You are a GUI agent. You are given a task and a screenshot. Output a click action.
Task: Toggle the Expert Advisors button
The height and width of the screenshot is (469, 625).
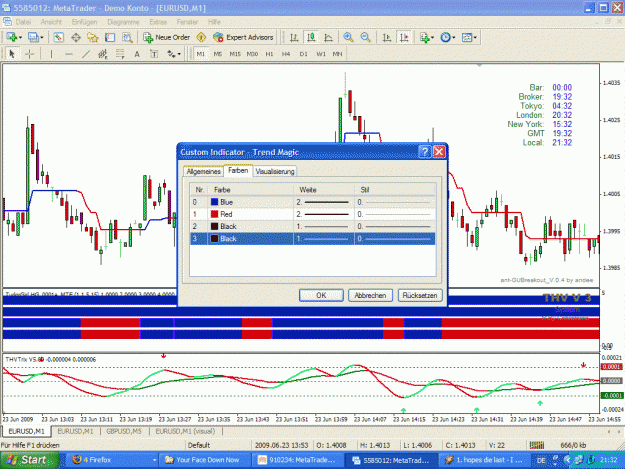click(x=243, y=37)
